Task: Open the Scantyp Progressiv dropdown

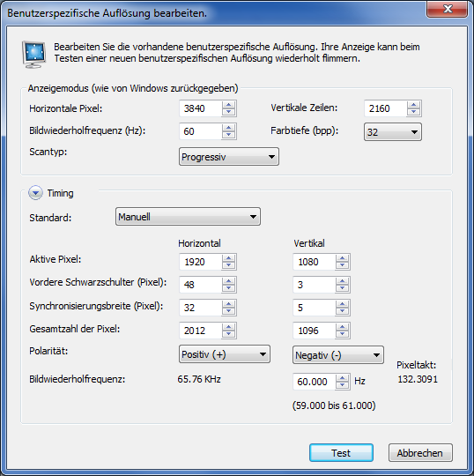Action: click(229, 157)
